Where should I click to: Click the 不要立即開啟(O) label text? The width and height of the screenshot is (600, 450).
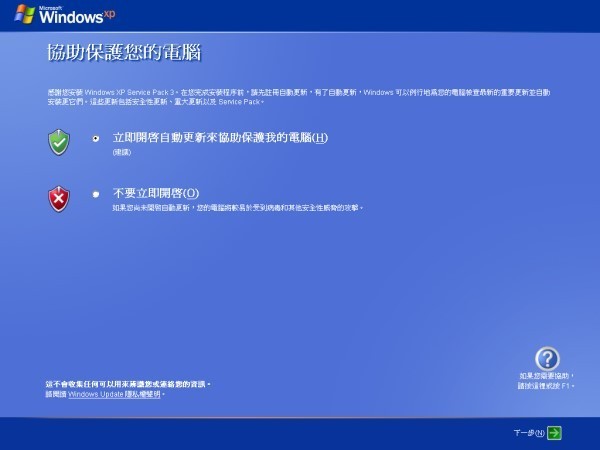[x=156, y=193]
